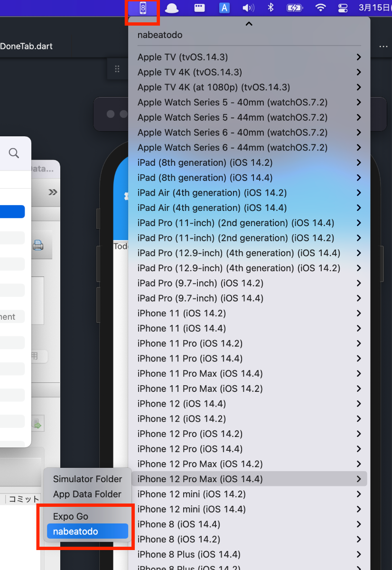The height and width of the screenshot is (570, 392).
Task: Select iPhone 11 Pro Max (iOS 14.4) entry
Action: coord(249,373)
